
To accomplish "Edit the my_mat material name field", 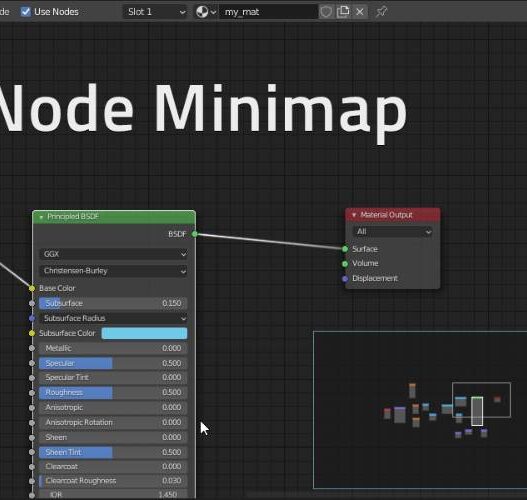I will pos(268,12).
